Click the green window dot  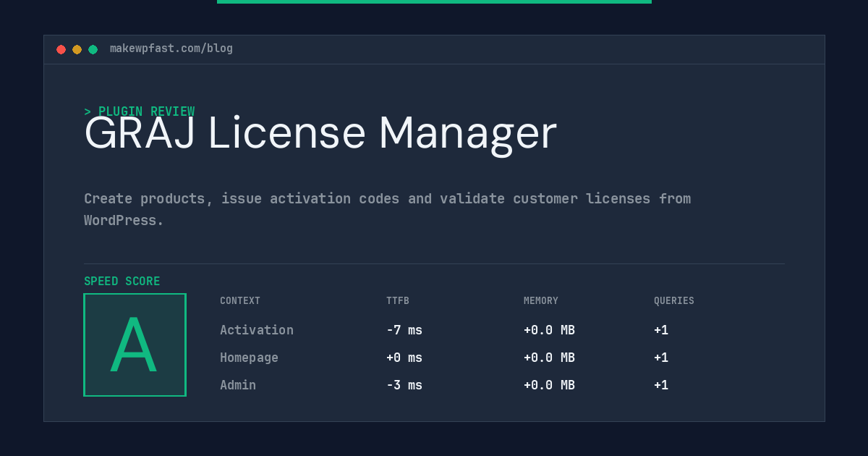93,49
